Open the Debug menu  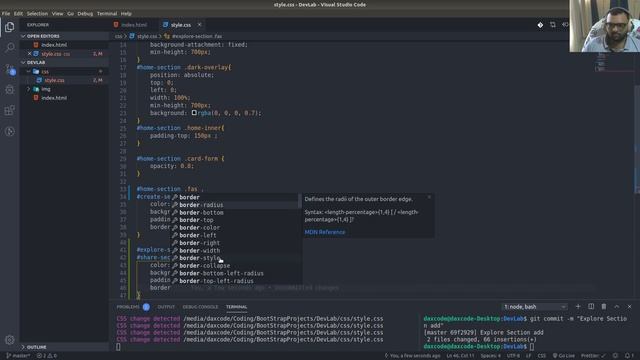click(x=85, y=13)
